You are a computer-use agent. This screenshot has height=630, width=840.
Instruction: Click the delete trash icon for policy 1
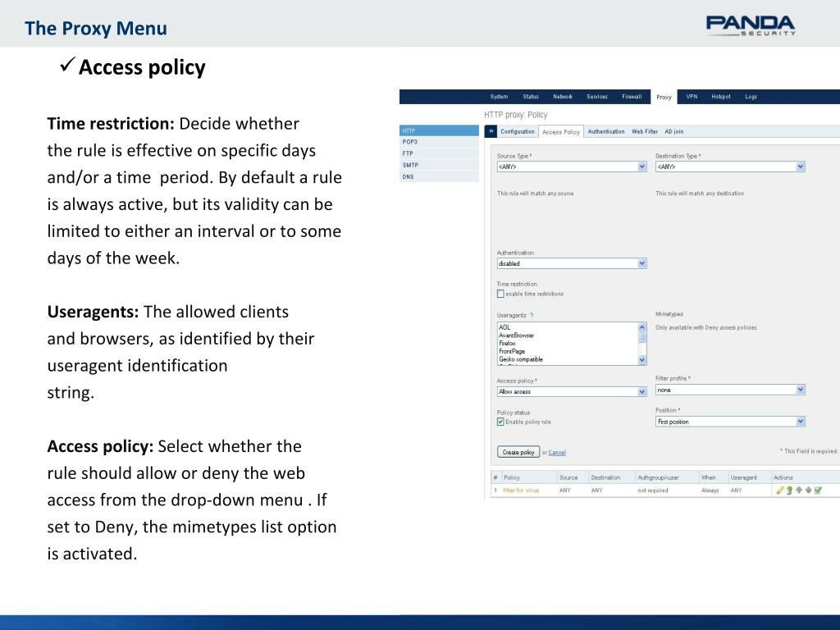tap(789, 491)
